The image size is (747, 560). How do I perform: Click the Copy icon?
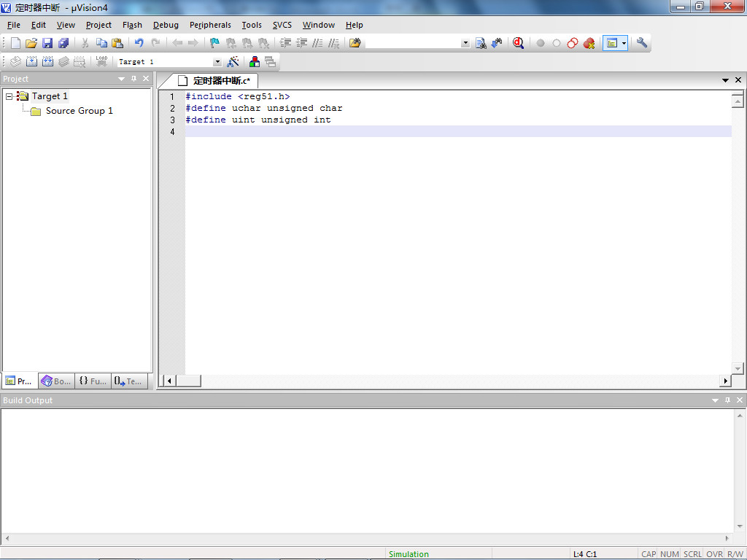[x=101, y=43]
